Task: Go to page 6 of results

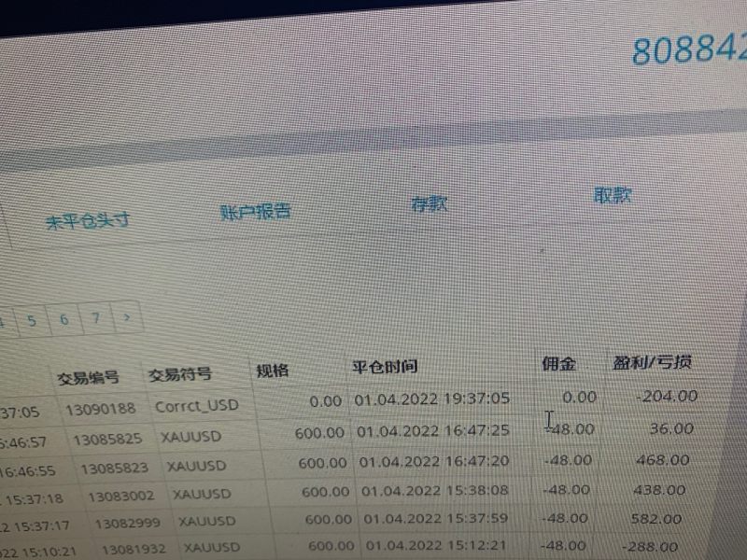Action: (63, 319)
